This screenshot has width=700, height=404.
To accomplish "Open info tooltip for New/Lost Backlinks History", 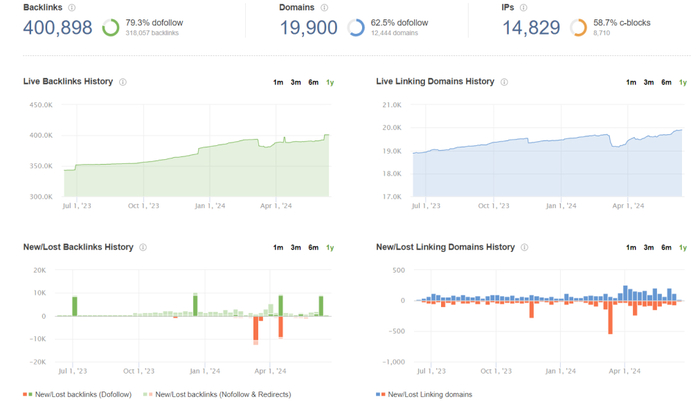I will point(143,247).
